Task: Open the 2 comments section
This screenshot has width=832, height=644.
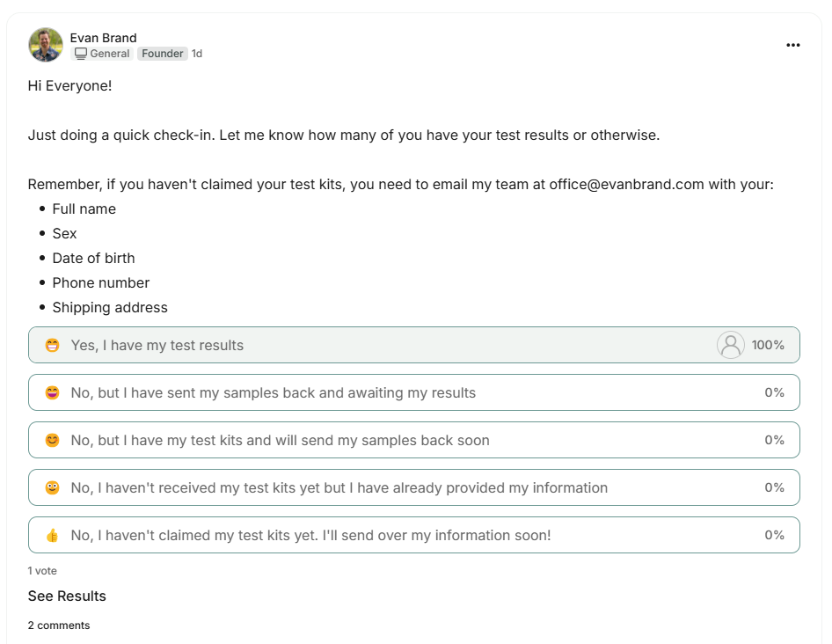Action: [x=58, y=625]
